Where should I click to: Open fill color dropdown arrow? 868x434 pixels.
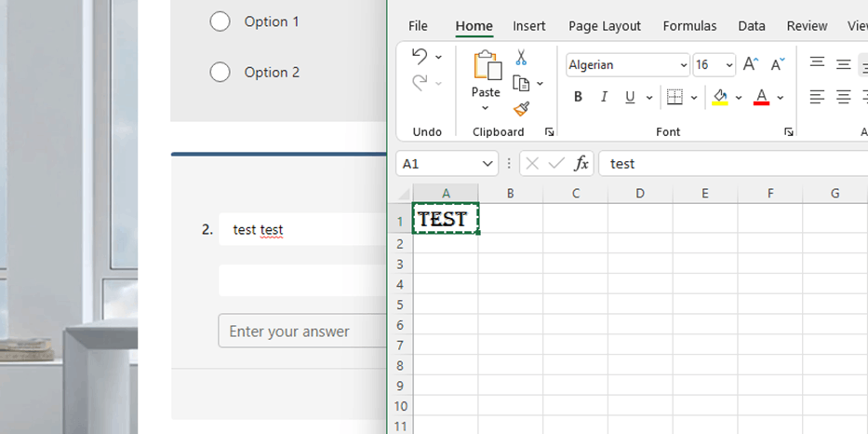coord(739,98)
